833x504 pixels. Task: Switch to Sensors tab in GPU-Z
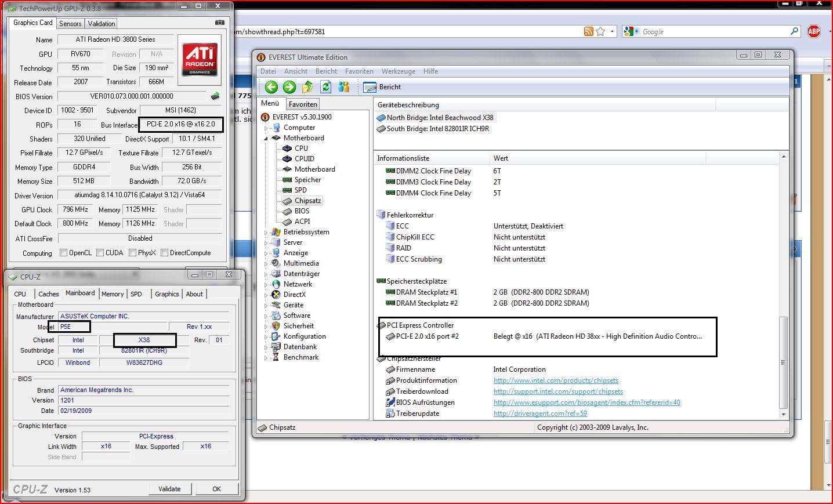pos(70,24)
